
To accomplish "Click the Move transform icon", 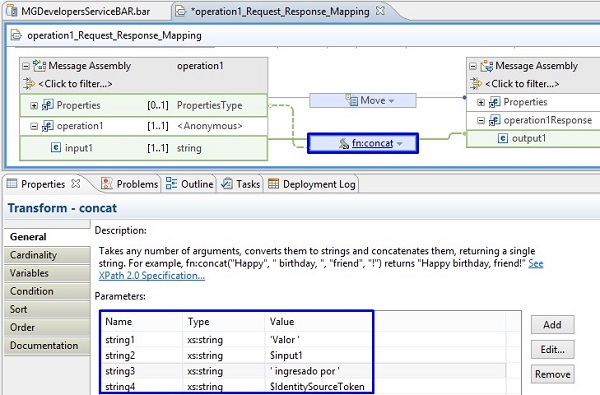I will [352, 100].
